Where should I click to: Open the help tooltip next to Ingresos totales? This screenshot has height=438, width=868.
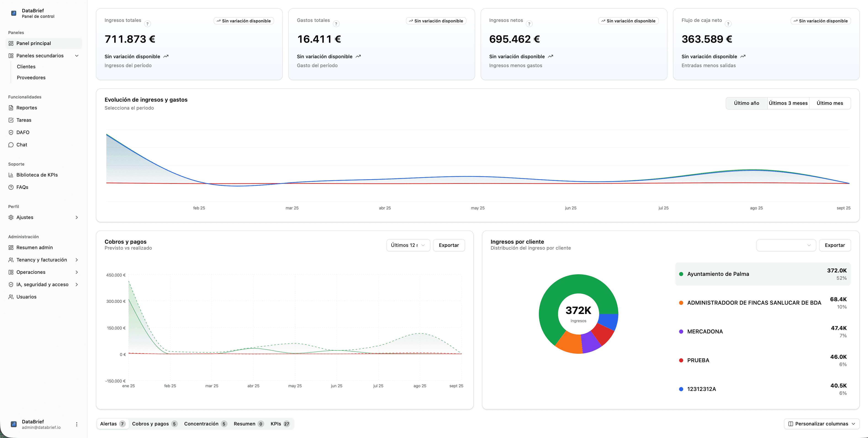147,24
